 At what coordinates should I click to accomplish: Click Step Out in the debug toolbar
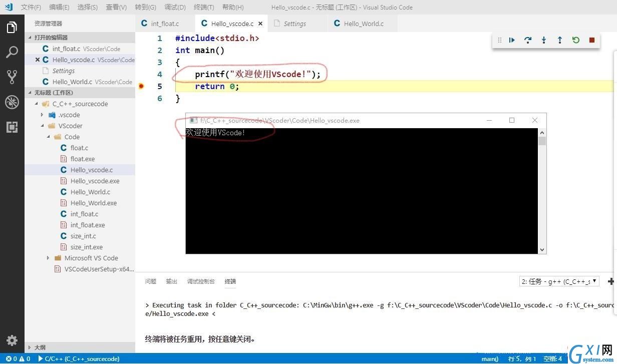click(560, 40)
